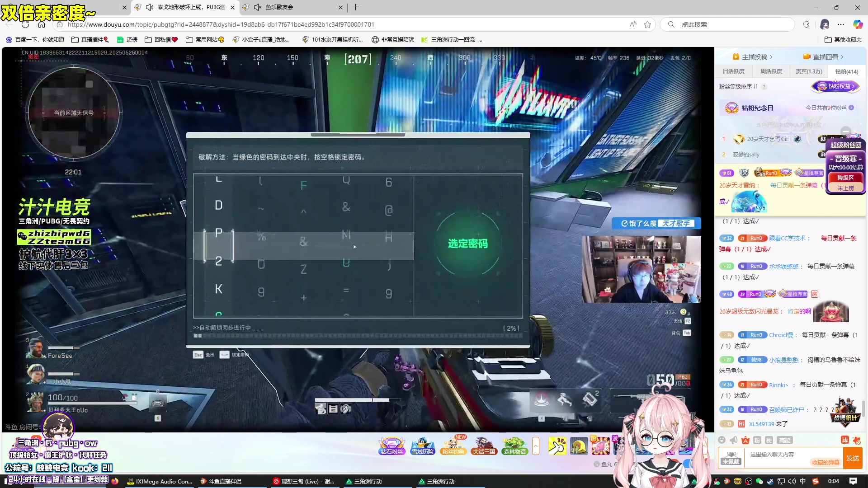Switch to the 贵宾(1.3万) tab

click(809, 71)
